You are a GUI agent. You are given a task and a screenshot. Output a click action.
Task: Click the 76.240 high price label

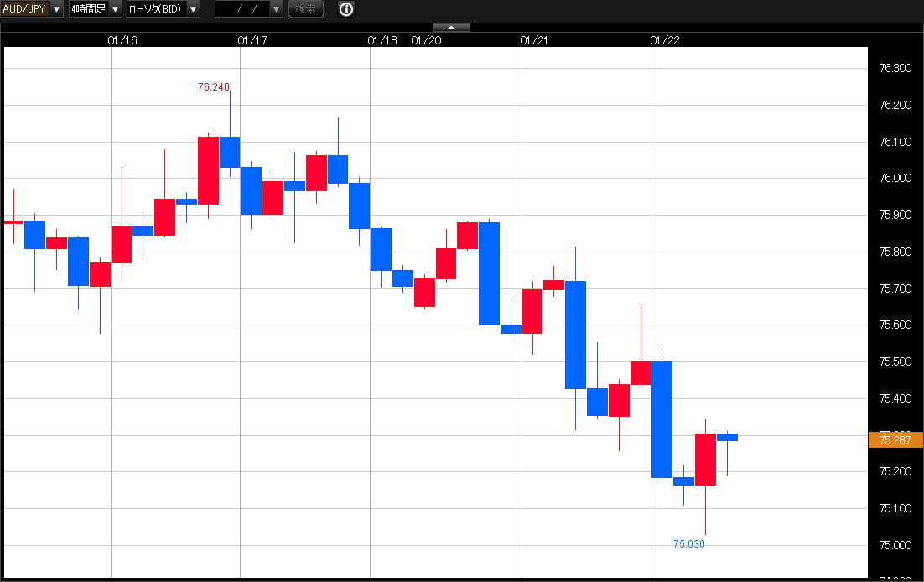[x=213, y=87]
